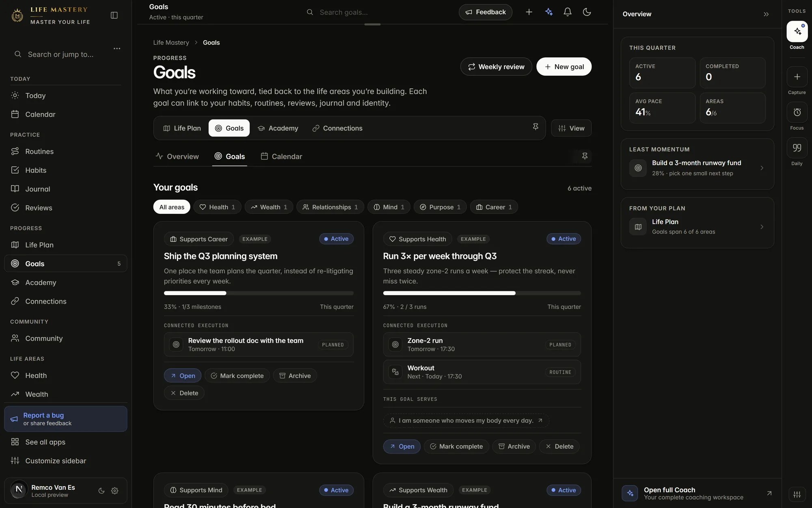Open external arrow on Open full Coach
The image size is (812, 508).
pyautogui.click(x=769, y=493)
